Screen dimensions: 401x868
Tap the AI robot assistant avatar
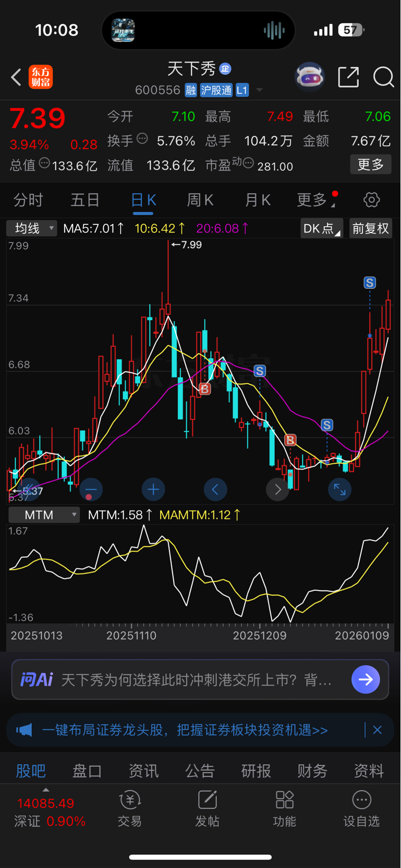(310, 77)
